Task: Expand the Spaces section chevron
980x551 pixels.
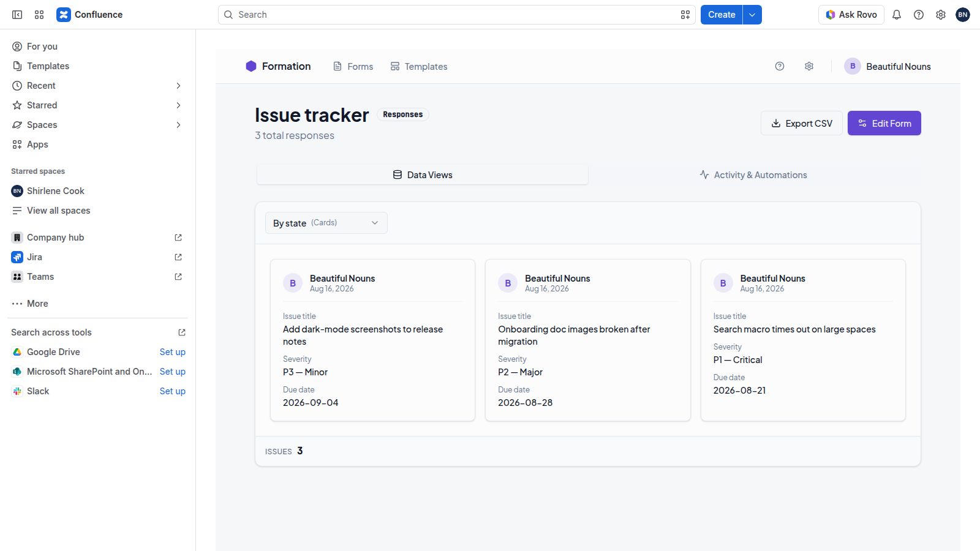Action: pyautogui.click(x=178, y=125)
